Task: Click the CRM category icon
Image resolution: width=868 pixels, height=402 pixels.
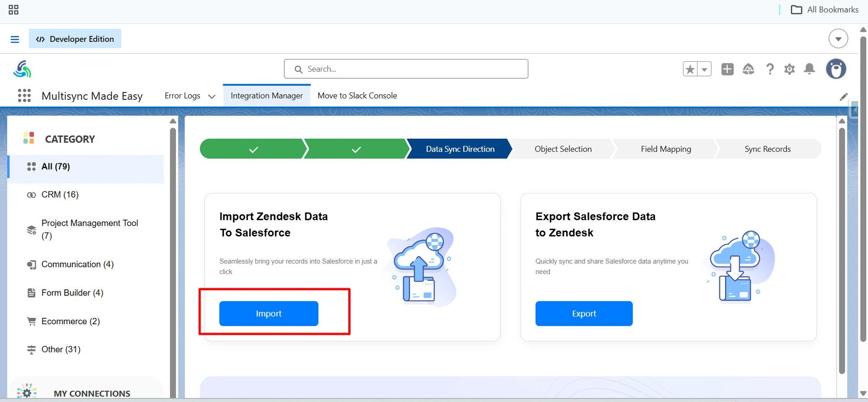Action: (x=31, y=195)
